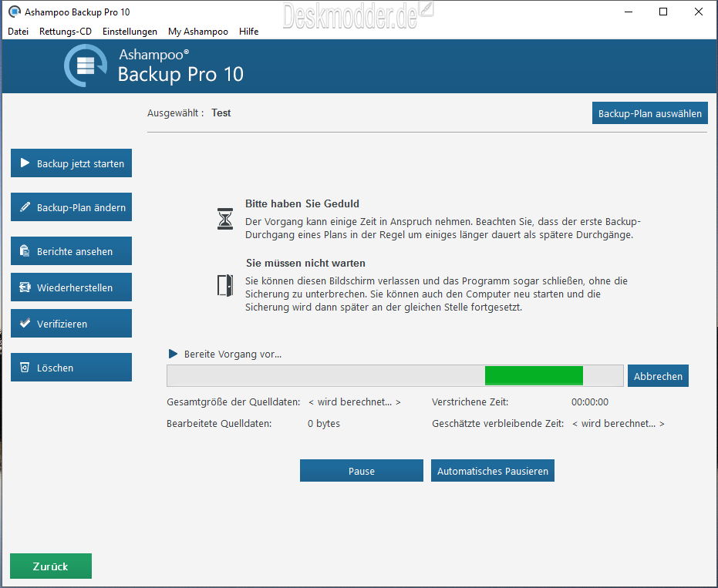Image resolution: width=718 pixels, height=588 pixels.
Task: Cancel the backup with Abbrechen
Action: 658,375
